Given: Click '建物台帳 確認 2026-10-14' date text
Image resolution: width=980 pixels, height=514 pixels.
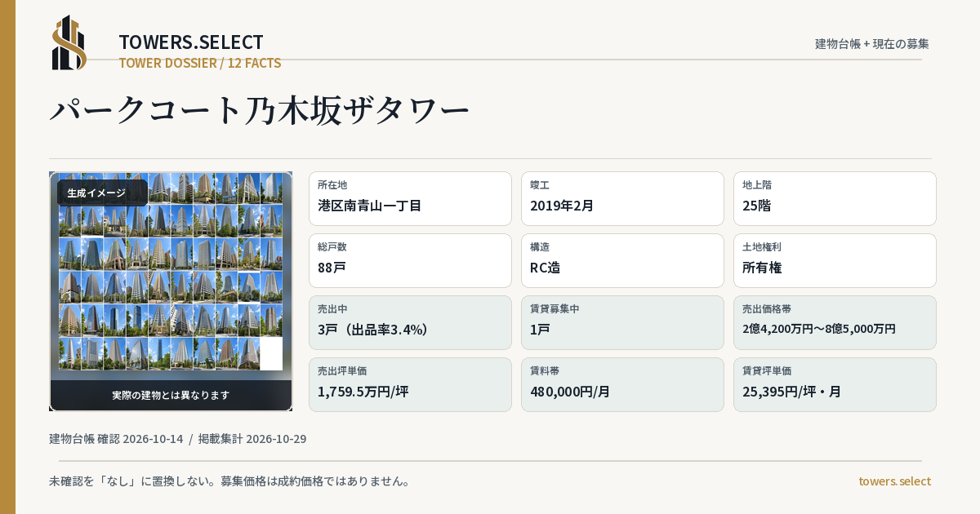Looking at the screenshot, I should click(x=116, y=439).
